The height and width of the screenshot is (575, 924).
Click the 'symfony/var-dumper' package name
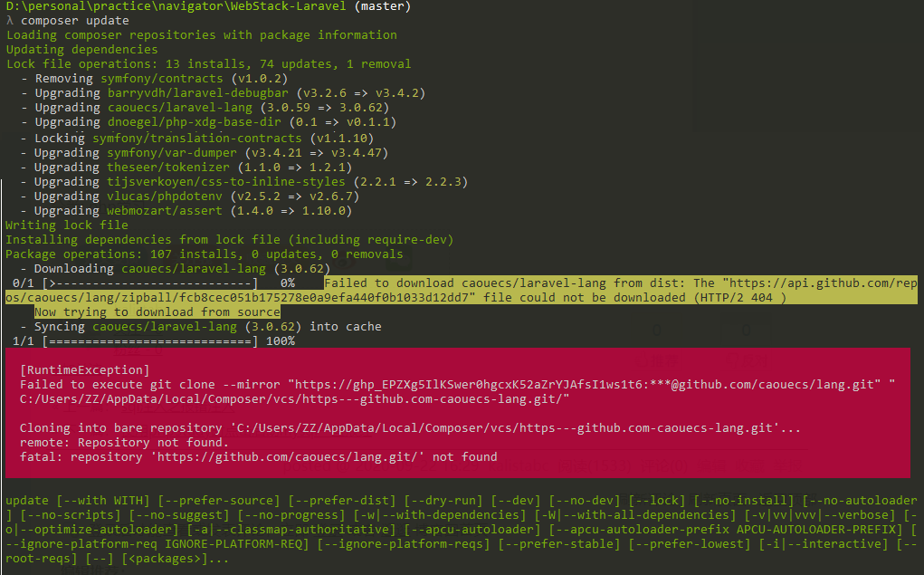[x=171, y=153]
